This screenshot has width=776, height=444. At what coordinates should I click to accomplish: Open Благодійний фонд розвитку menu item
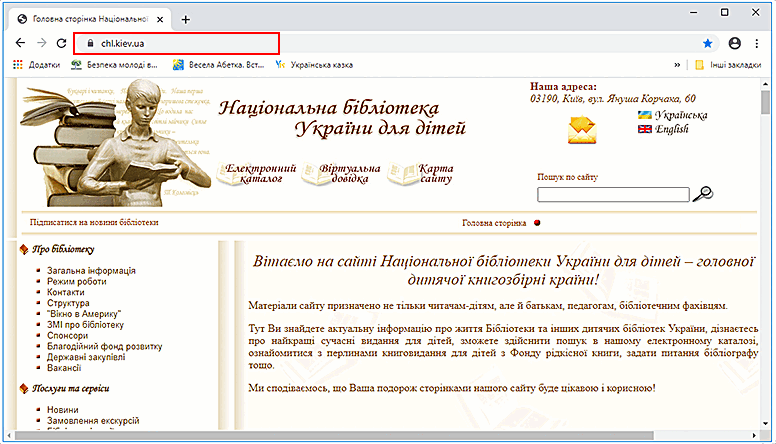pyautogui.click(x=104, y=346)
